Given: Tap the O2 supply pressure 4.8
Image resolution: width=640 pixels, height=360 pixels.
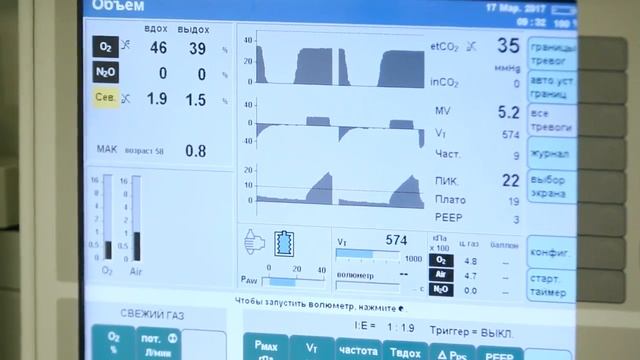Looking at the screenshot, I should (x=471, y=261).
